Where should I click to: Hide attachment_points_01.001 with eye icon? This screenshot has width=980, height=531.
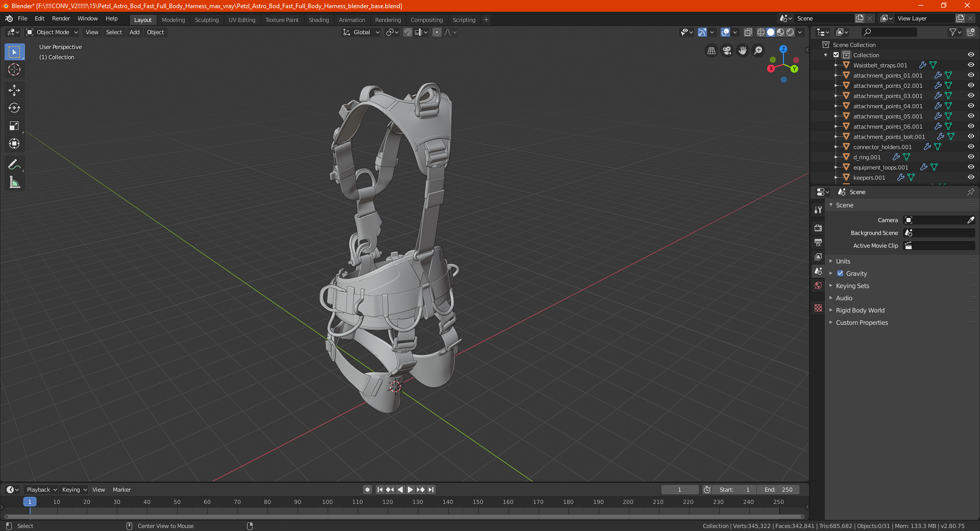click(x=971, y=75)
